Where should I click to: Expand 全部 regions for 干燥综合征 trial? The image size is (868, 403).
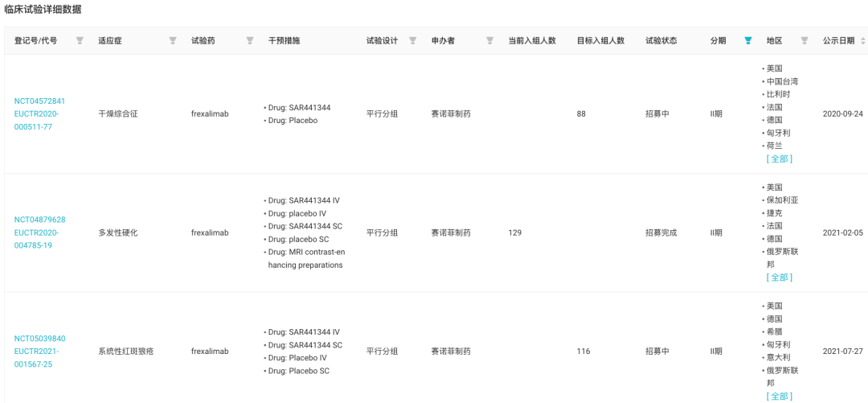click(780, 158)
